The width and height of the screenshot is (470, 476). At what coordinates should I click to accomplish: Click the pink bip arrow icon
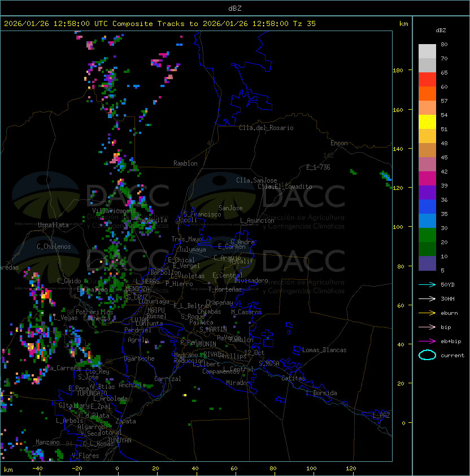pos(427,327)
